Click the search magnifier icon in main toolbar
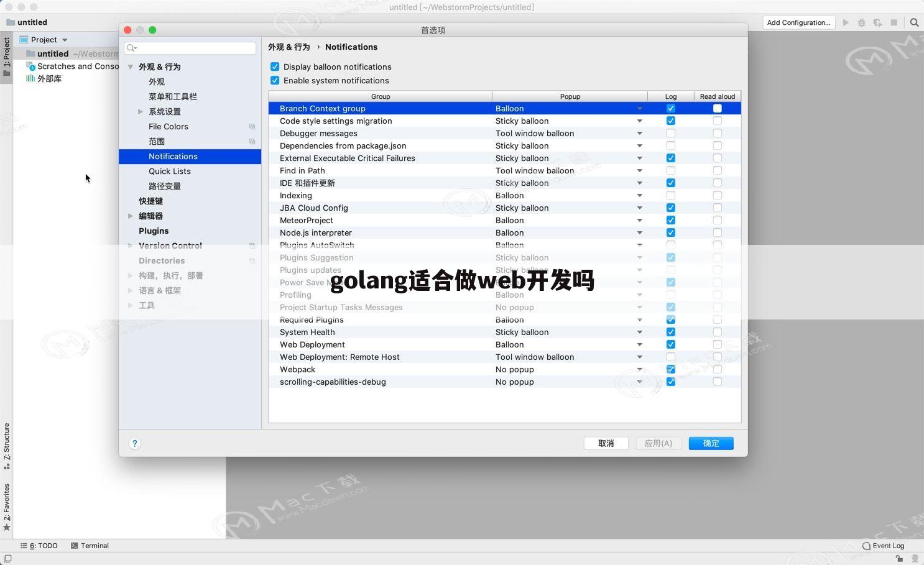The height and width of the screenshot is (565, 924). (x=914, y=22)
